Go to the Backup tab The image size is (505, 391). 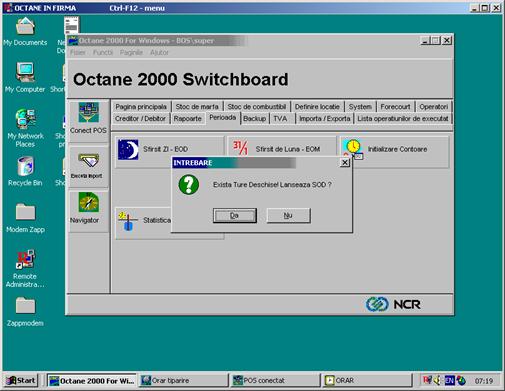coord(255,118)
